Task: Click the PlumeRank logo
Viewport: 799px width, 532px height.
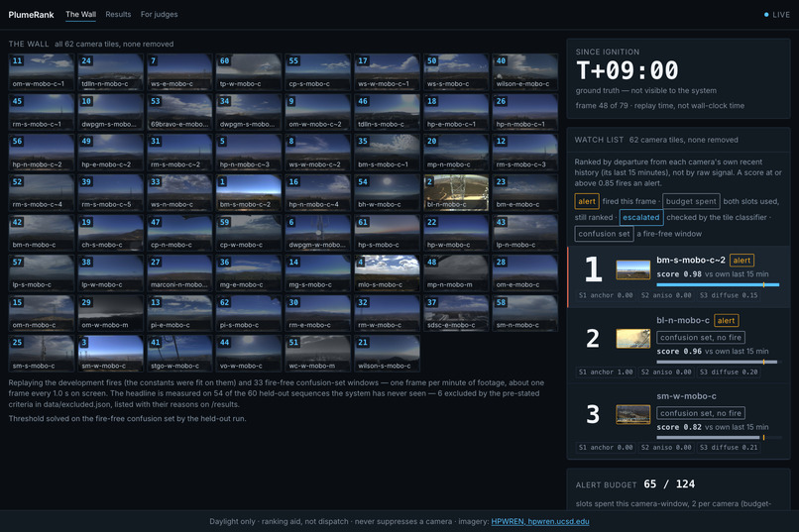Action: click(31, 15)
